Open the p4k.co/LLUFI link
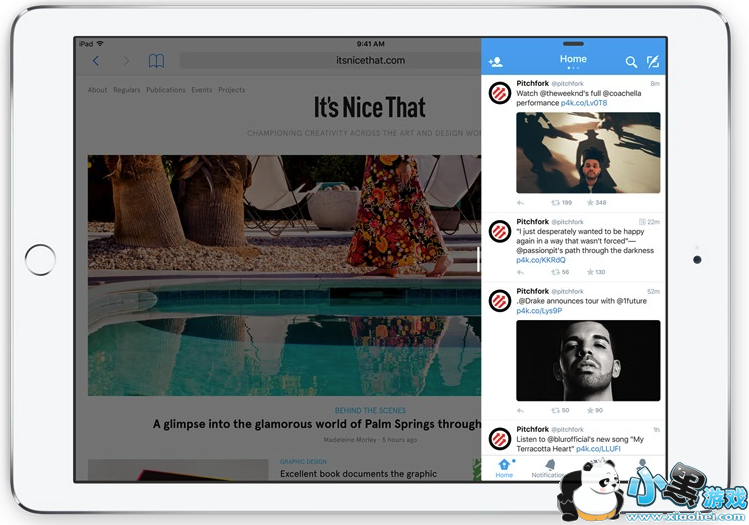 pos(598,449)
